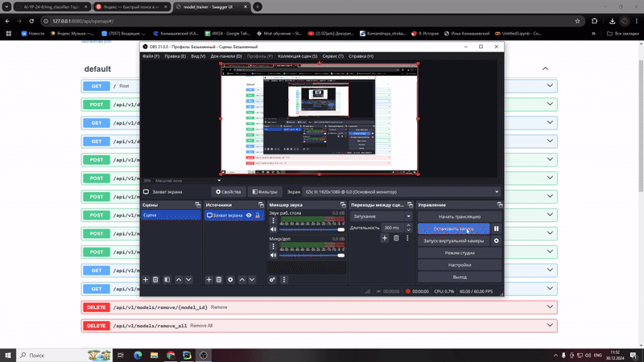
Task: Open source properties gear in Источники panel
Action: (230, 280)
